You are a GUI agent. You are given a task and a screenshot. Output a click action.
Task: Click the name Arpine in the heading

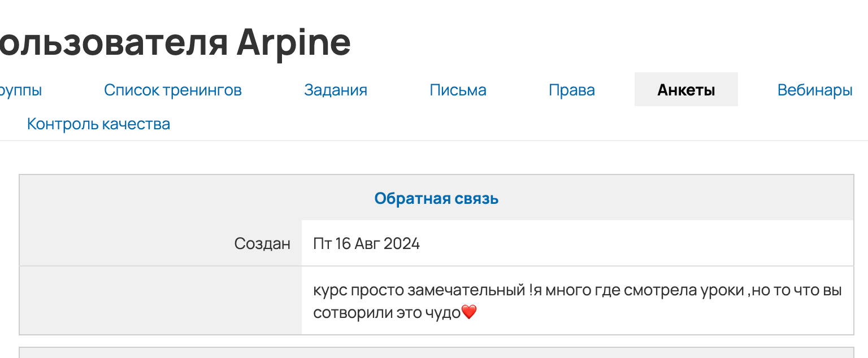pyautogui.click(x=293, y=42)
